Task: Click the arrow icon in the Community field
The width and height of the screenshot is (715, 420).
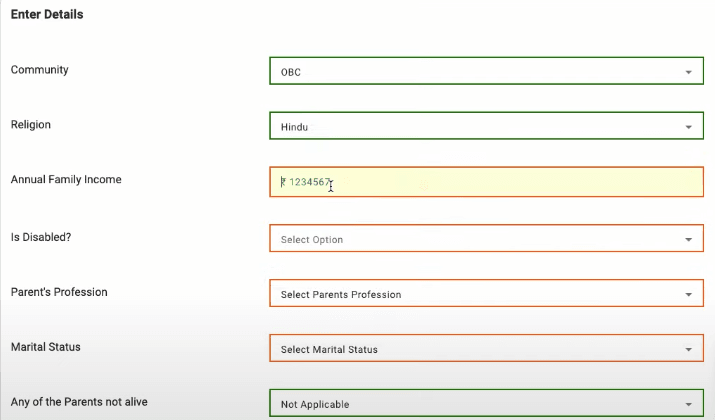Action: click(x=688, y=73)
